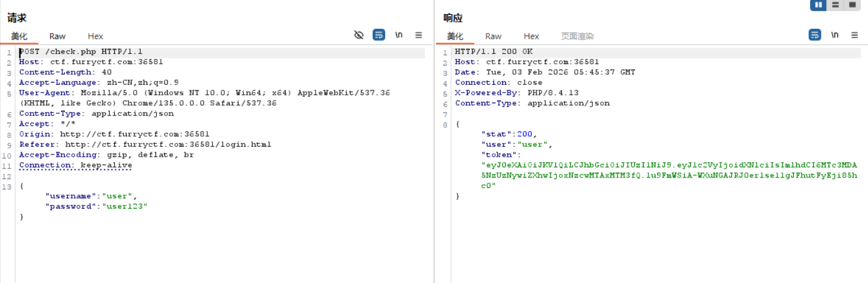Image resolution: width=868 pixels, height=283 pixels.
Task: Click the POST /check.php request line
Action: (81, 52)
